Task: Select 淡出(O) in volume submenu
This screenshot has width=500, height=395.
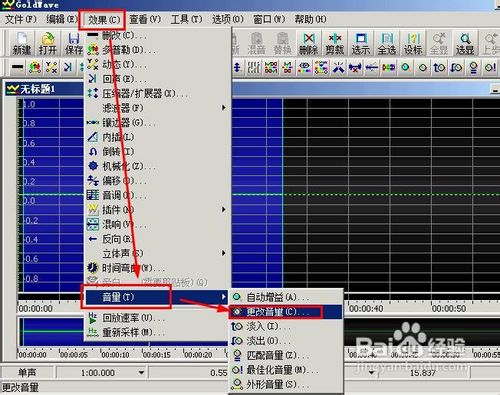Action: pyautogui.click(x=286, y=341)
